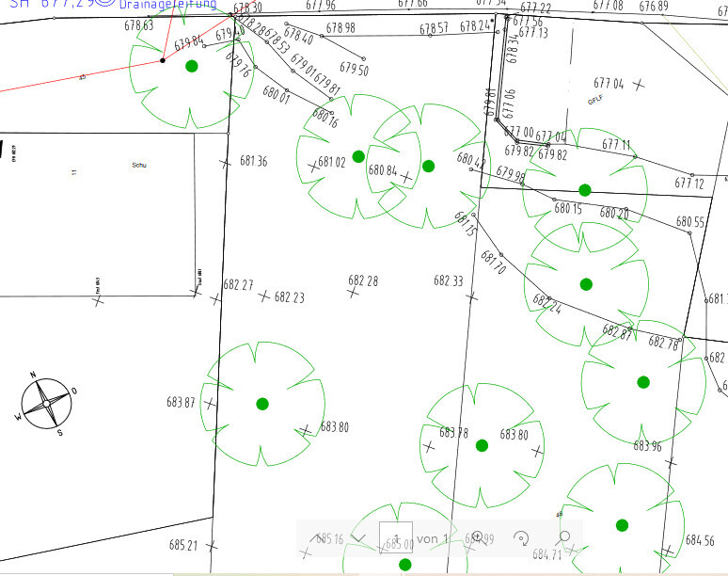The width and height of the screenshot is (728, 576).
Task: Select the page number input box
Action: coord(395,538)
